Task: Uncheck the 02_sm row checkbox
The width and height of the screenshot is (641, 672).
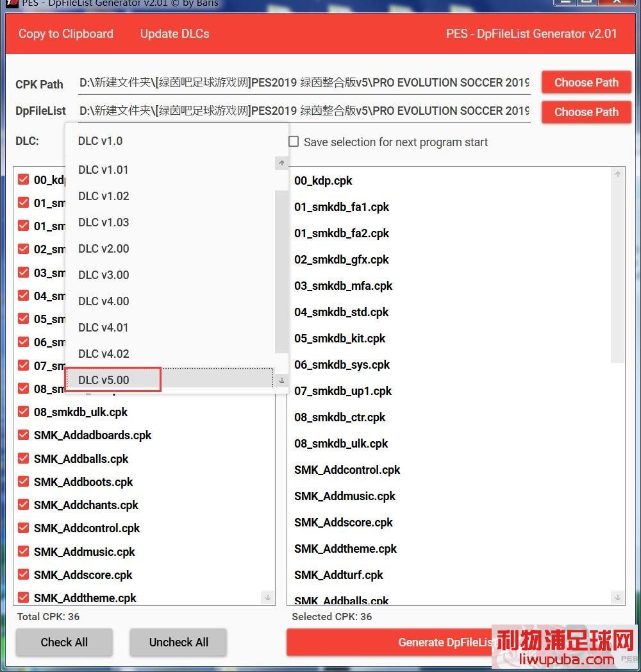Action: (x=24, y=249)
